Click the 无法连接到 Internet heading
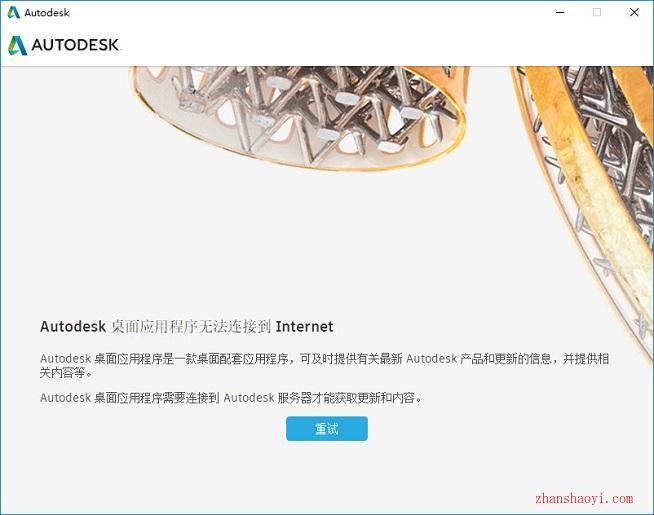This screenshot has width=654, height=515. click(x=186, y=326)
